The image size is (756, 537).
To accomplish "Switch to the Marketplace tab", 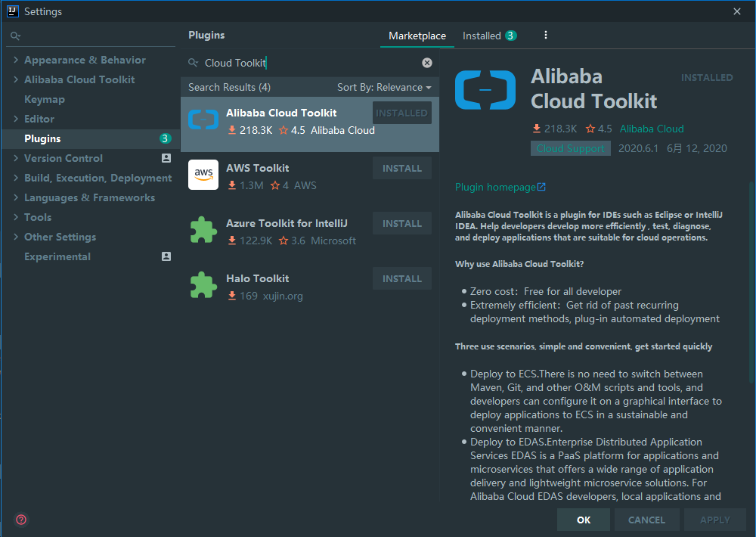I will point(417,36).
